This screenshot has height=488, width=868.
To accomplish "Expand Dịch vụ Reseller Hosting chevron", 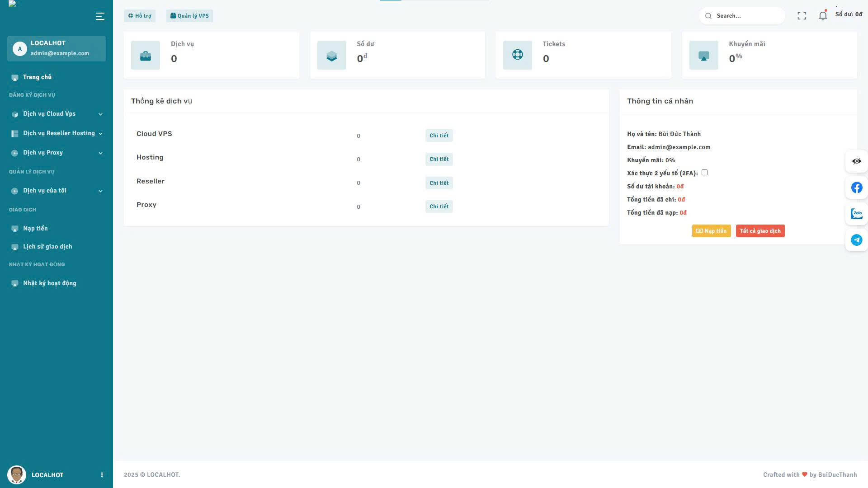I will pyautogui.click(x=100, y=134).
